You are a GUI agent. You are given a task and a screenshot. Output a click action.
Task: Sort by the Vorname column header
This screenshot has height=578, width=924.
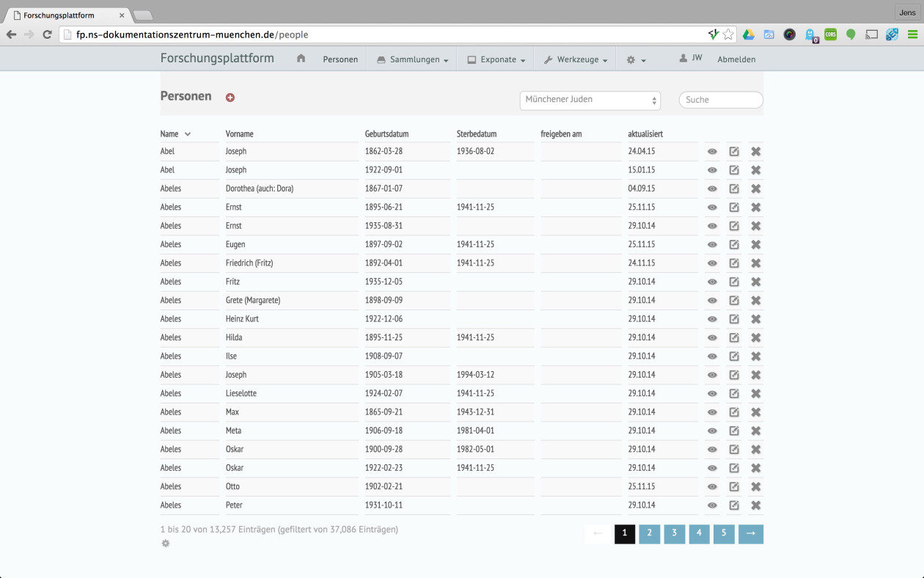240,133
